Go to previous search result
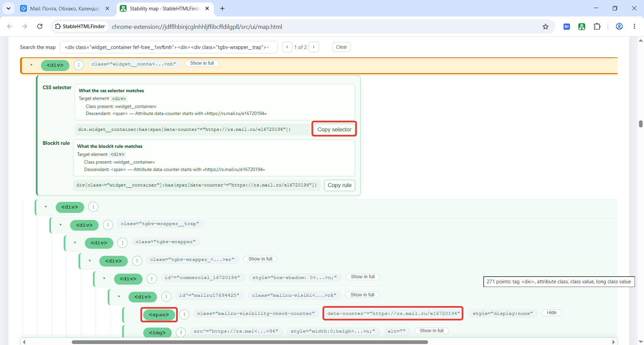644x345 pixels. click(x=287, y=47)
